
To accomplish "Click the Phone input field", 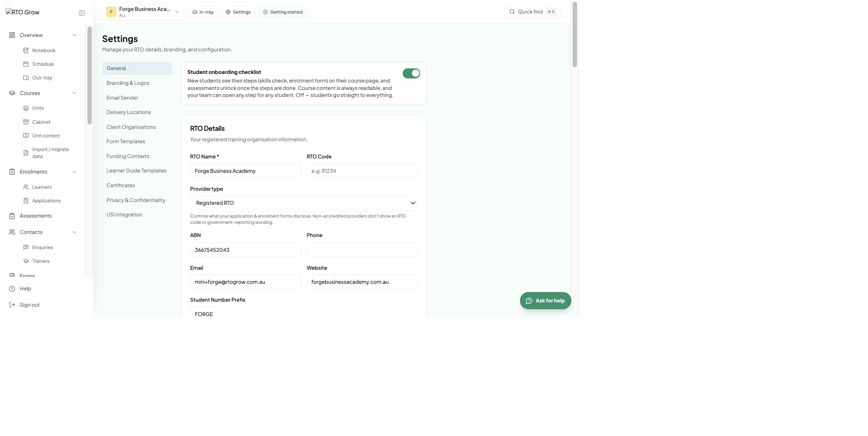I will (362, 250).
